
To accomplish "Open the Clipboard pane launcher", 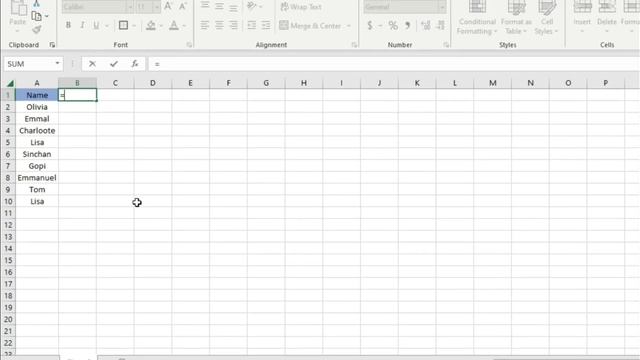I will (52, 45).
